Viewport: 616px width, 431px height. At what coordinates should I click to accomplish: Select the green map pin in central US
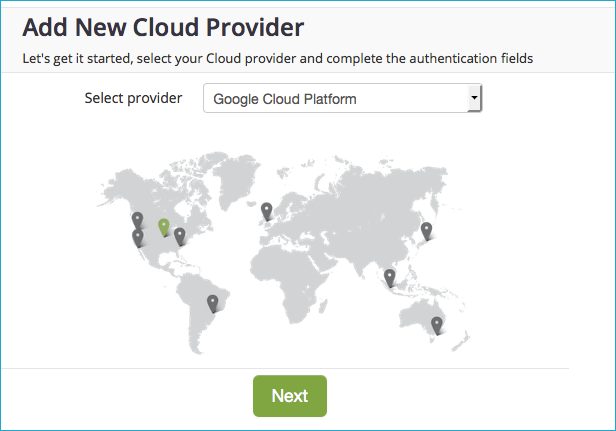tap(164, 227)
